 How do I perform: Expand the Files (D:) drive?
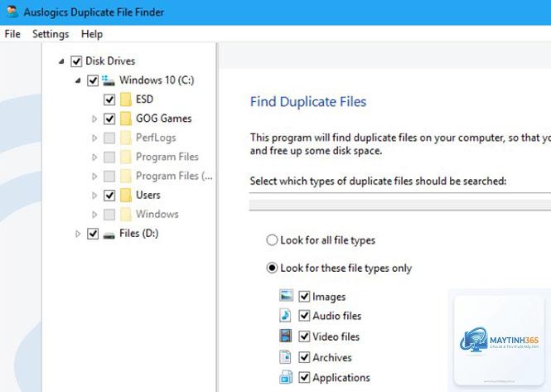78,234
